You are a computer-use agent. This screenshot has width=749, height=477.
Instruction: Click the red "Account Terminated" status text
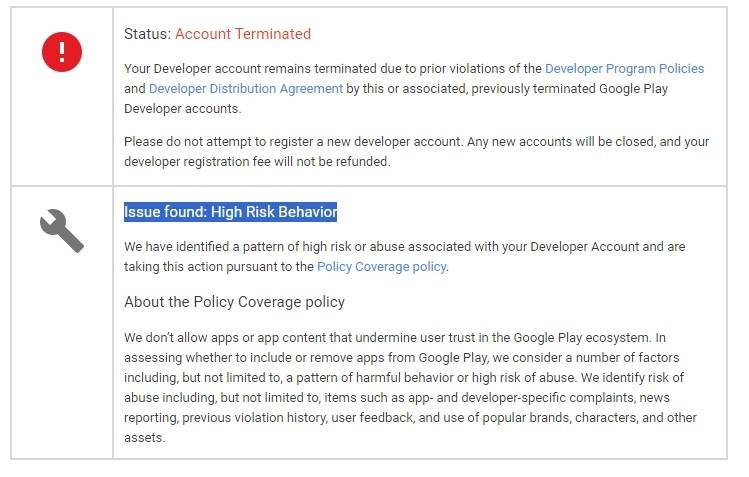pyautogui.click(x=243, y=34)
